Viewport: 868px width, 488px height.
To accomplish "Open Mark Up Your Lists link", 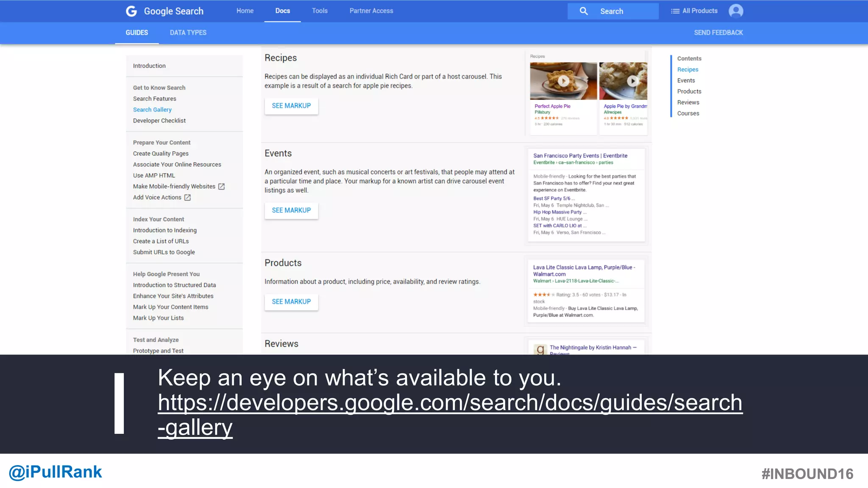I will (158, 318).
